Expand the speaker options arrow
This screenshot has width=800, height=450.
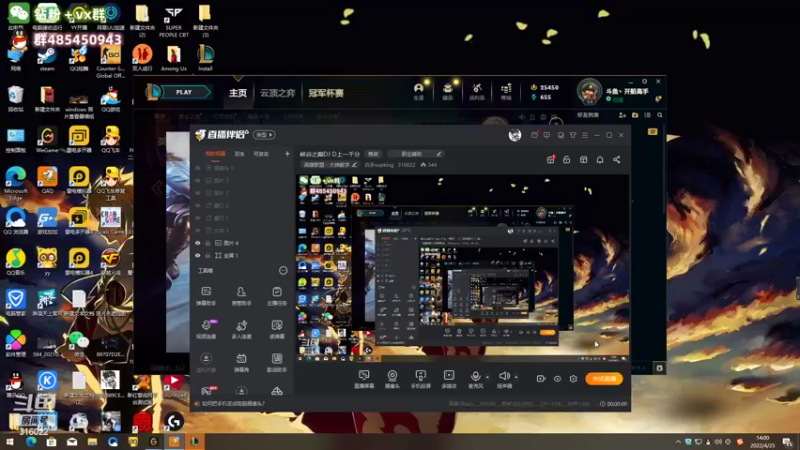pyautogui.click(x=516, y=378)
